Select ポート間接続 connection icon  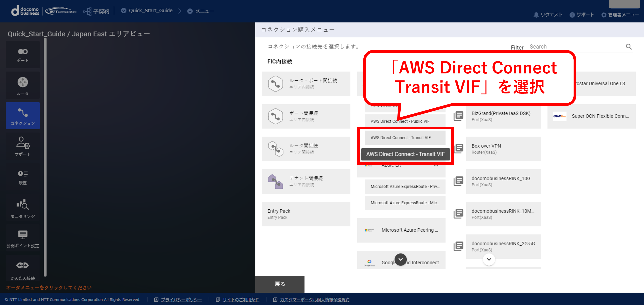point(275,116)
